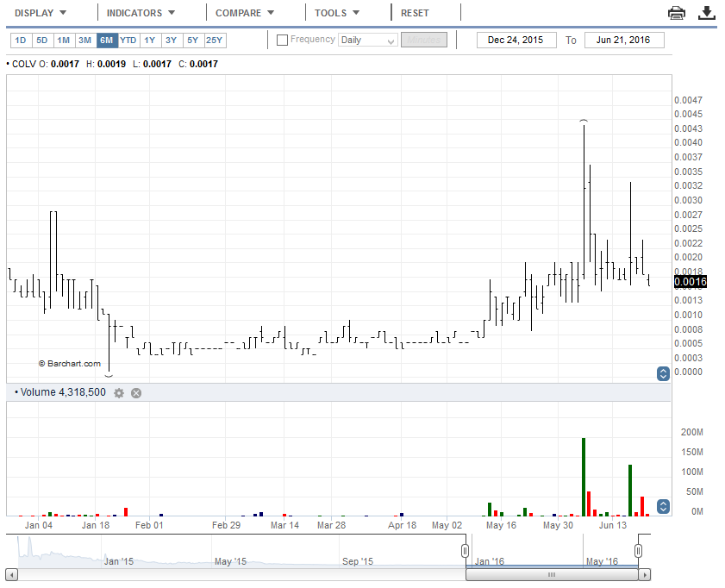Click the disabled Minutes button
The image size is (725, 588).
tap(424, 40)
